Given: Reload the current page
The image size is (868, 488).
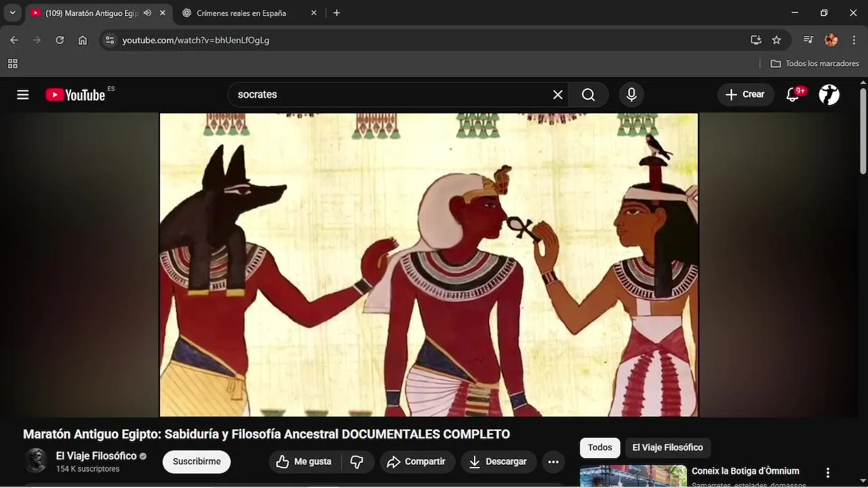Looking at the screenshot, I should [60, 40].
